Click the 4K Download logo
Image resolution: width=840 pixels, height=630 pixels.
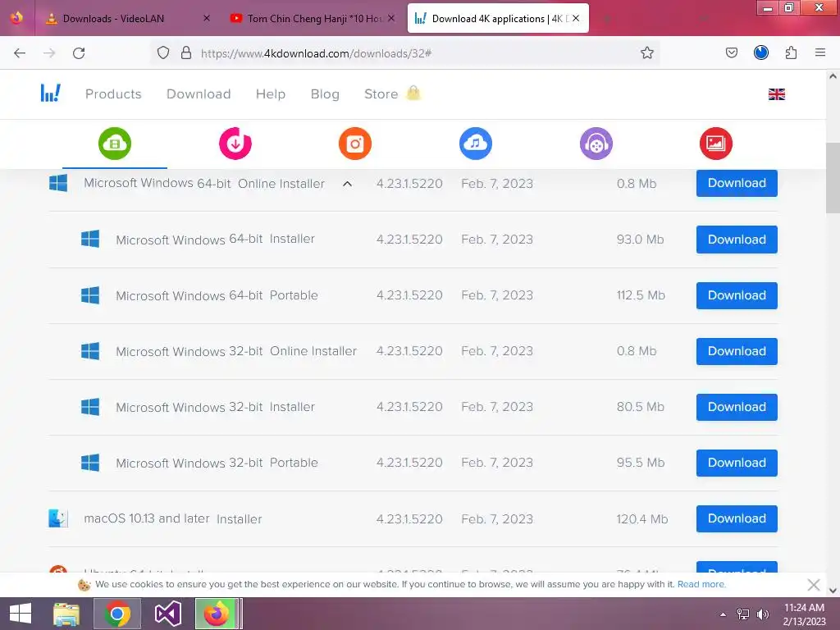click(50, 94)
